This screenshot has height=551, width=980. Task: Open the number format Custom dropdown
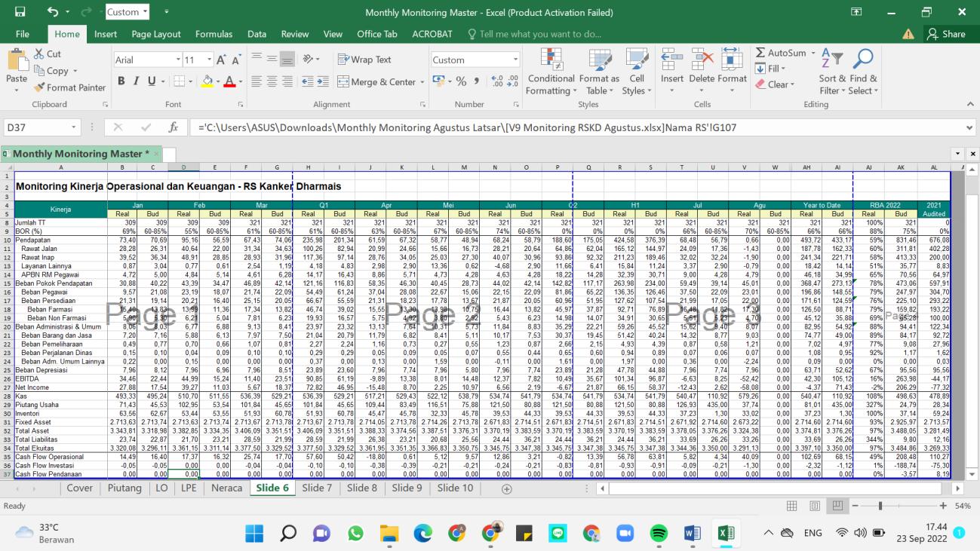pos(516,60)
